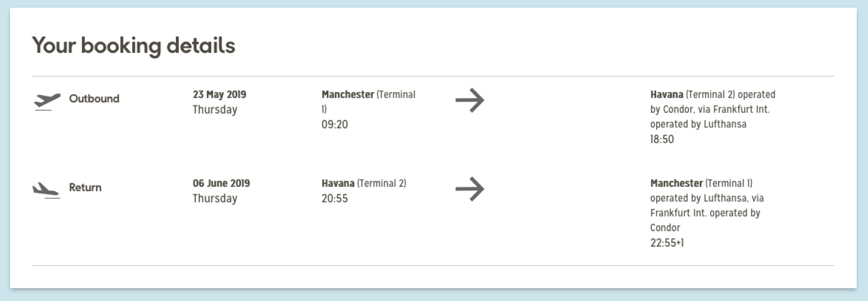Click the 20:55 return departure time
Image resolution: width=868 pixels, height=301 pixels.
(x=335, y=198)
